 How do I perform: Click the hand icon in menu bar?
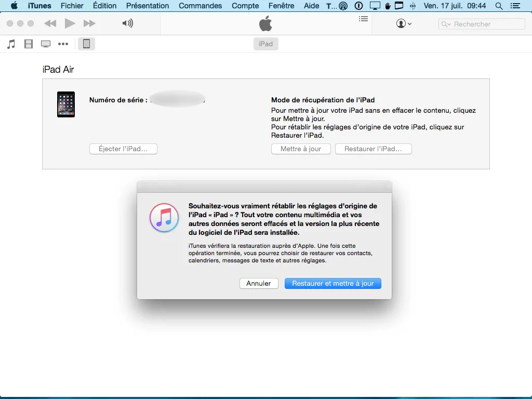point(388,6)
